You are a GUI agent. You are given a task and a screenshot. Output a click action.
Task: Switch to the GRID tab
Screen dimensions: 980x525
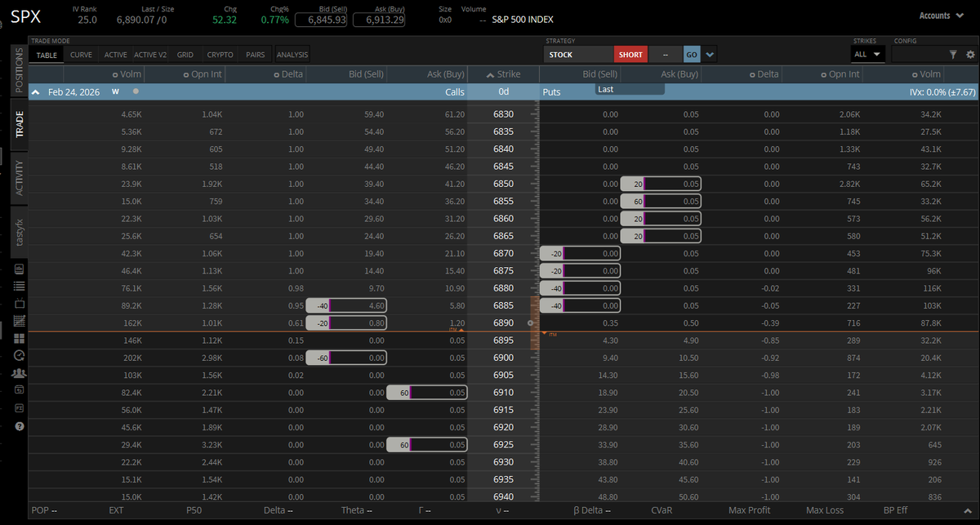[x=185, y=55]
